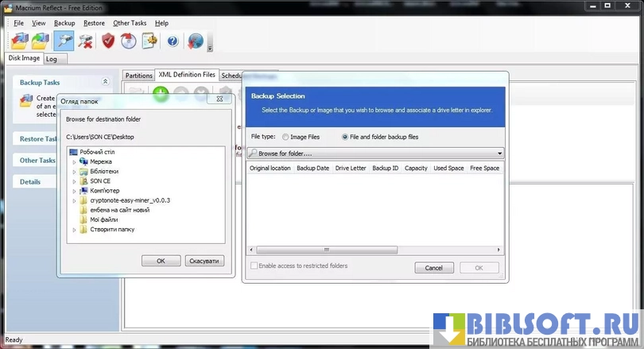Select the Image Files radio button
Screen dimensions: 644x349
coord(285,137)
